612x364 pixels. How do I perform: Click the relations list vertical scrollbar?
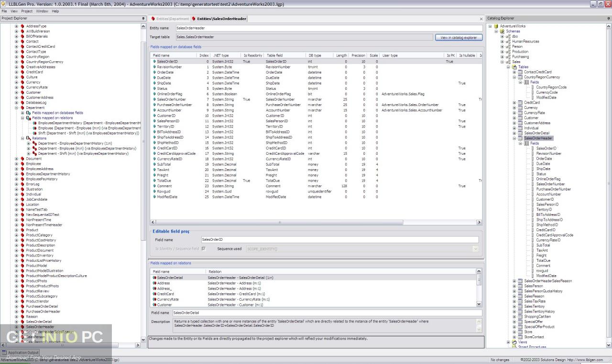[479, 288]
